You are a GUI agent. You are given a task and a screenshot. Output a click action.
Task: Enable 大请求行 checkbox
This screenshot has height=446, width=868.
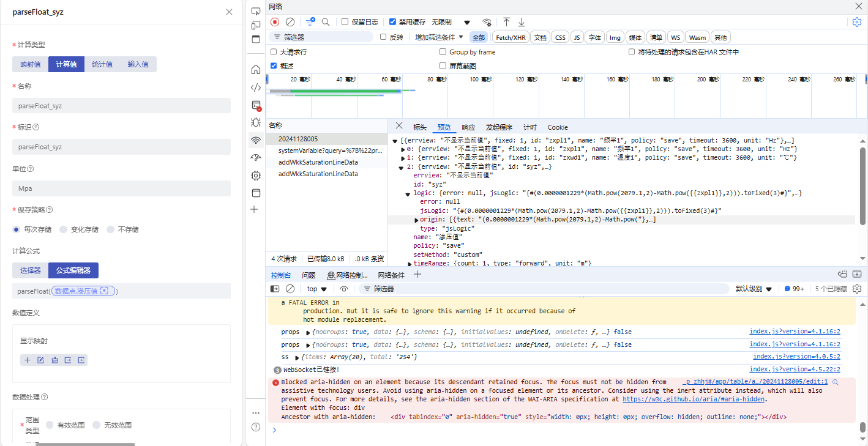point(274,52)
